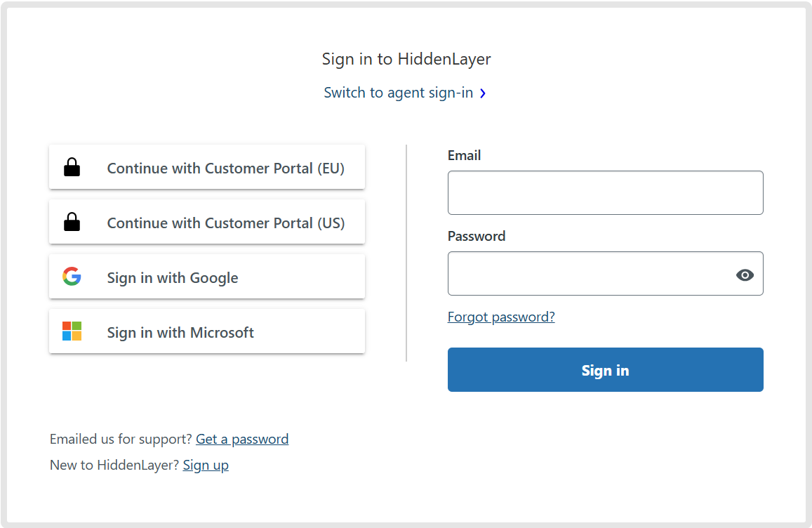
Task: Follow the "Get a password" link
Action: coord(242,439)
